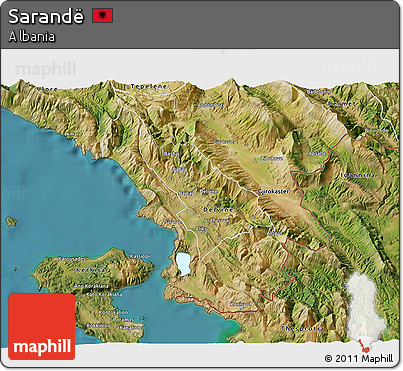Click the Albanian flag icon

click(x=103, y=15)
